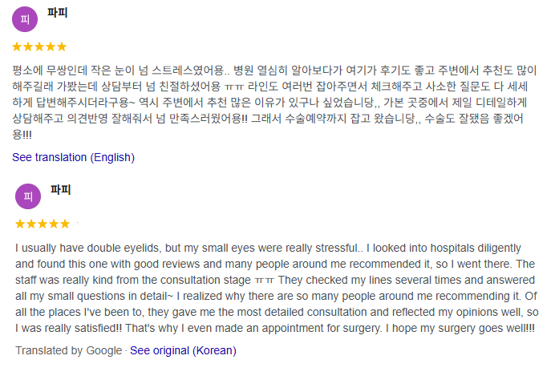Click the second star of the translated review rating
The image size is (551, 392).
(32, 224)
